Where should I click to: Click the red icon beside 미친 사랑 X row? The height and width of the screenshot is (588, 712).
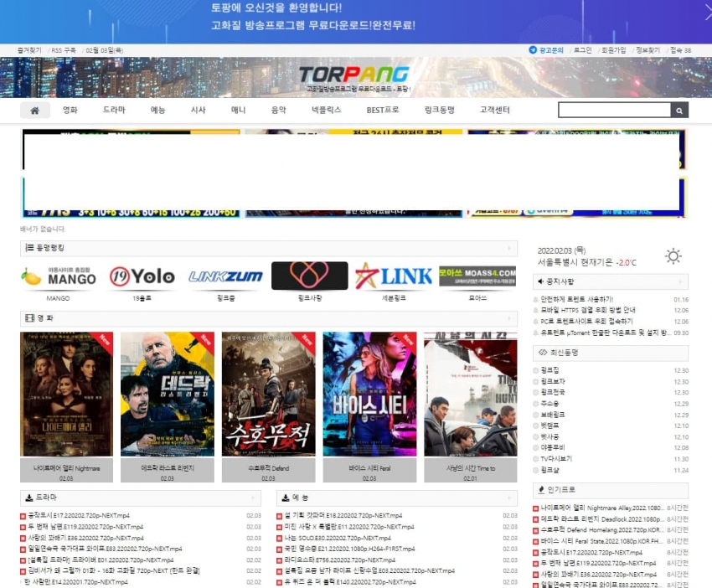[280, 527]
